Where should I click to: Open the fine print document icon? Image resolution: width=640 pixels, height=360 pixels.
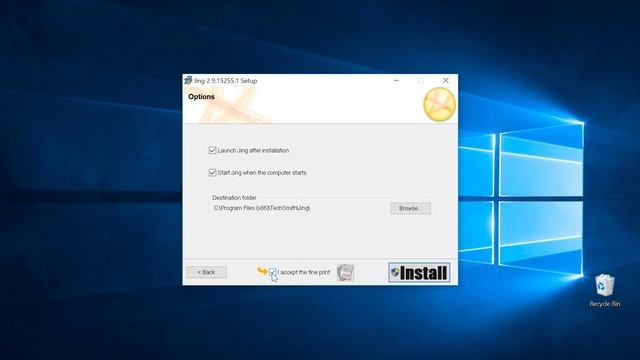(345, 272)
